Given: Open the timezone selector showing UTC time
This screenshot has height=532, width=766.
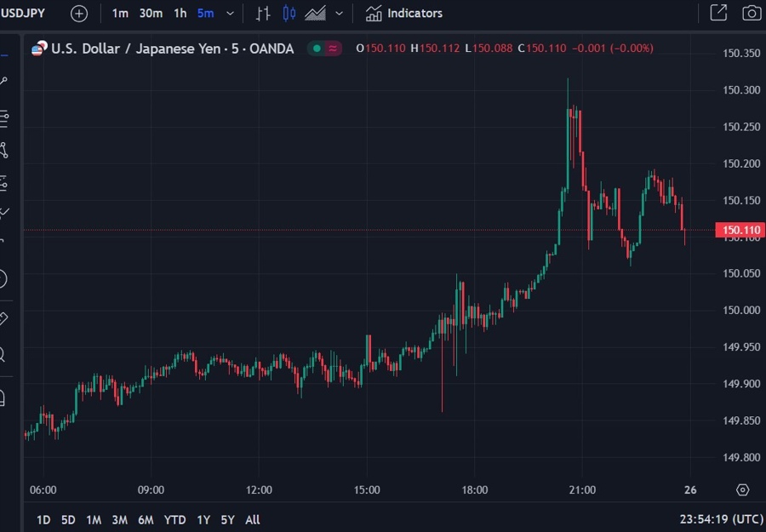Looking at the screenshot, I should tap(721, 519).
